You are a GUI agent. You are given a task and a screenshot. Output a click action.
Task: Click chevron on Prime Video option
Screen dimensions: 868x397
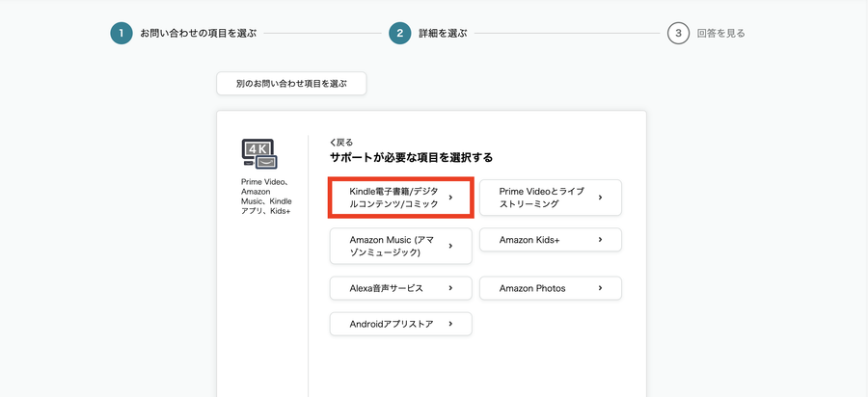(x=601, y=198)
